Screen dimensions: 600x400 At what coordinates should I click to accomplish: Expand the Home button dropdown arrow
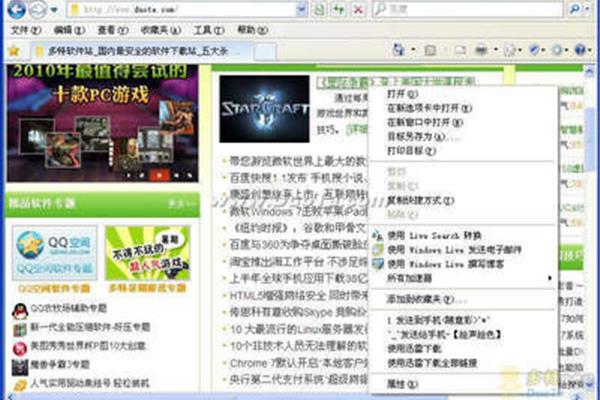413,50
